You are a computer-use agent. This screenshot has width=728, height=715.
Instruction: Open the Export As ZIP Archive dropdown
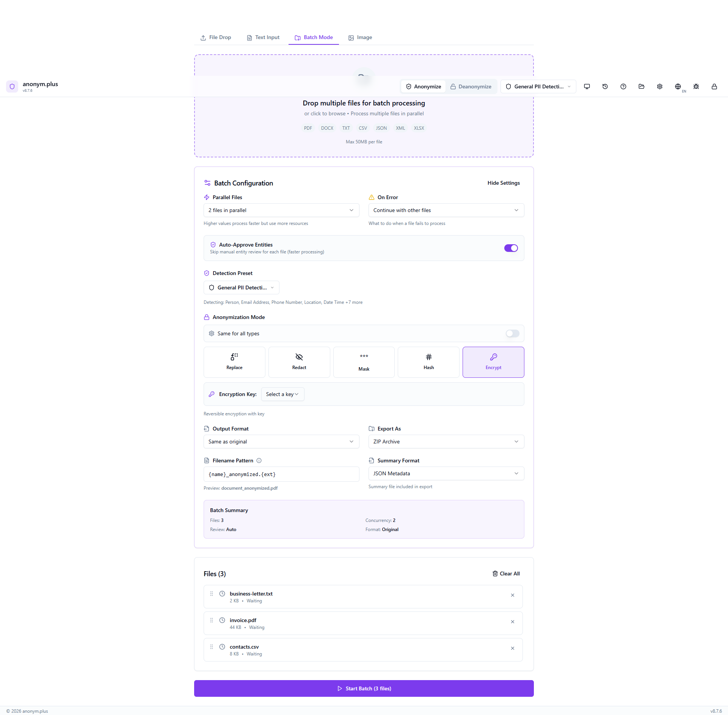pyautogui.click(x=446, y=442)
